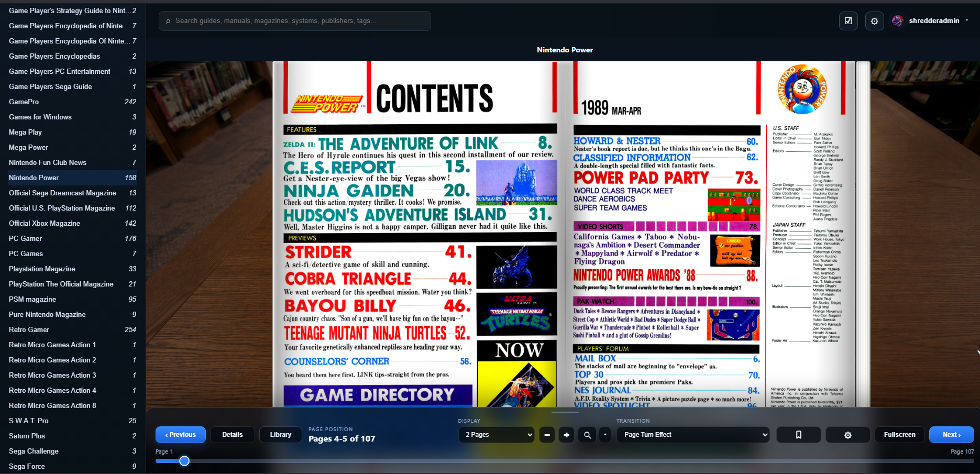Select GamePro in the sidebar

(x=73, y=102)
